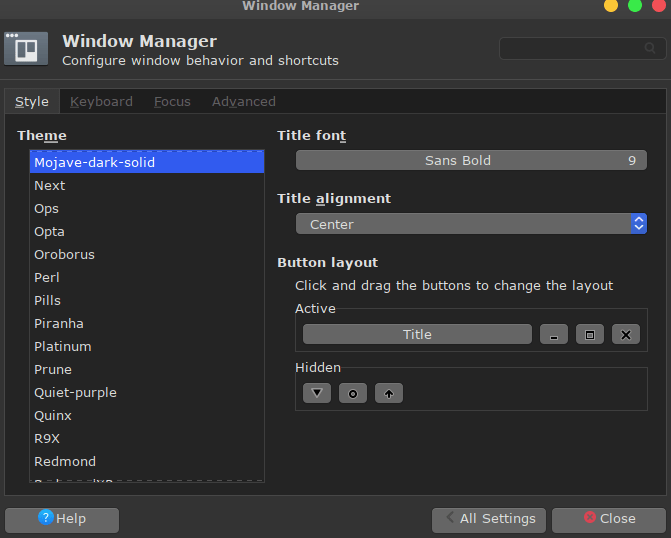Select the hidden window menu triangle button
This screenshot has width=671, height=538.
pyautogui.click(x=317, y=393)
